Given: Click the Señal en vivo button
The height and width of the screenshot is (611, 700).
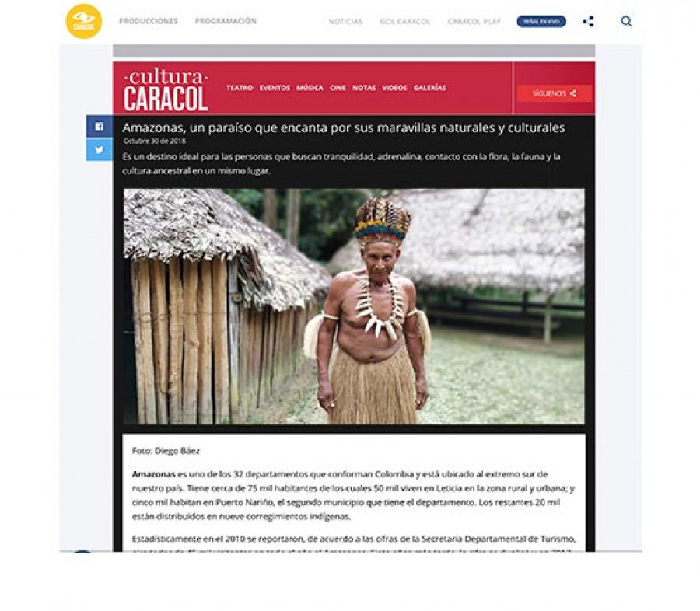Looking at the screenshot, I should click(541, 22).
